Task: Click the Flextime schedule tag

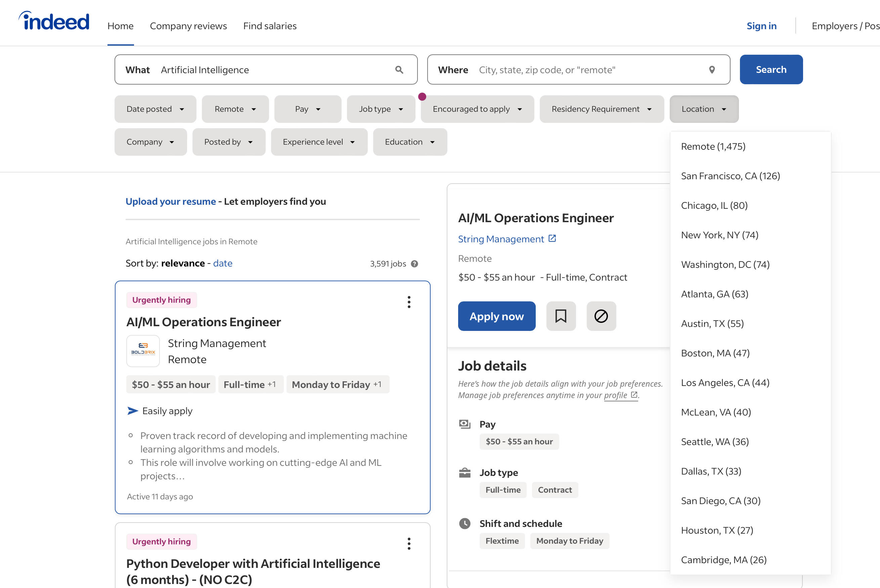Action: point(502,541)
